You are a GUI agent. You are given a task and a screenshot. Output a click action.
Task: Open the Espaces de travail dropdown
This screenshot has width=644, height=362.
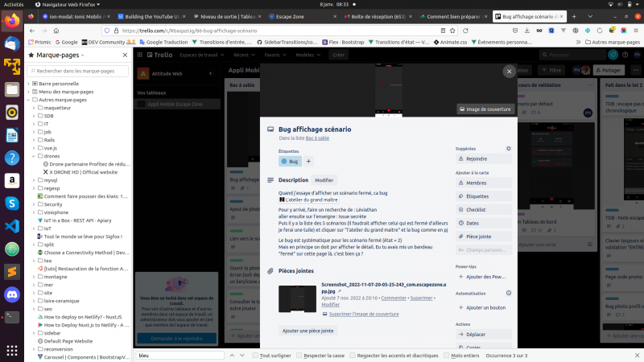point(201,55)
